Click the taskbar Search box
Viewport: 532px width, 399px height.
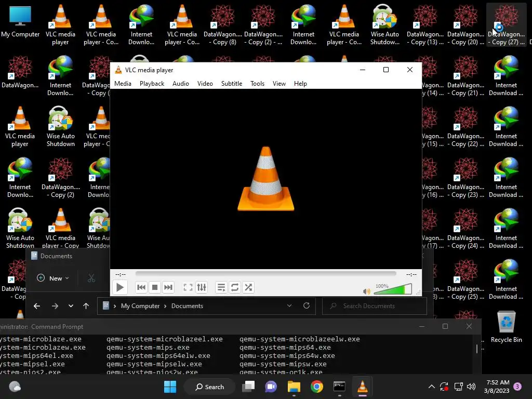click(x=209, y=387)
